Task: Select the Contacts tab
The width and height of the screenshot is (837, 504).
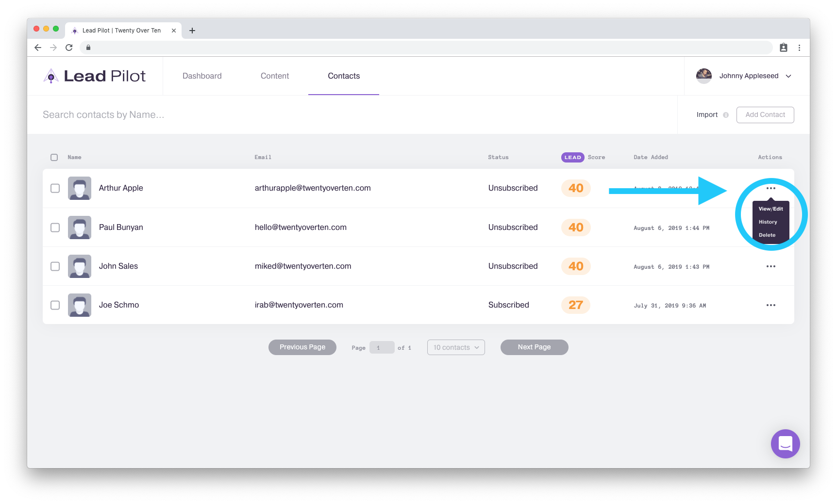Action: 344,76
